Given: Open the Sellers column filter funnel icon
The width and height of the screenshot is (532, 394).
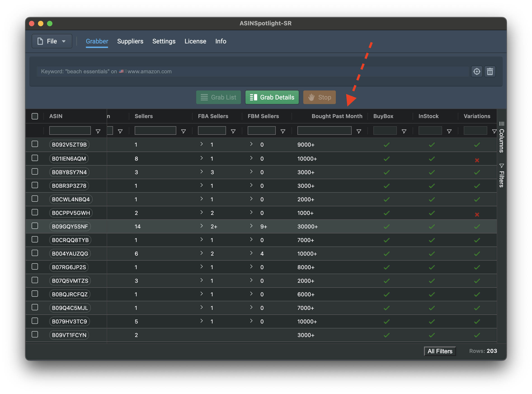Looking at the screenshot, I should click(183, 131).
